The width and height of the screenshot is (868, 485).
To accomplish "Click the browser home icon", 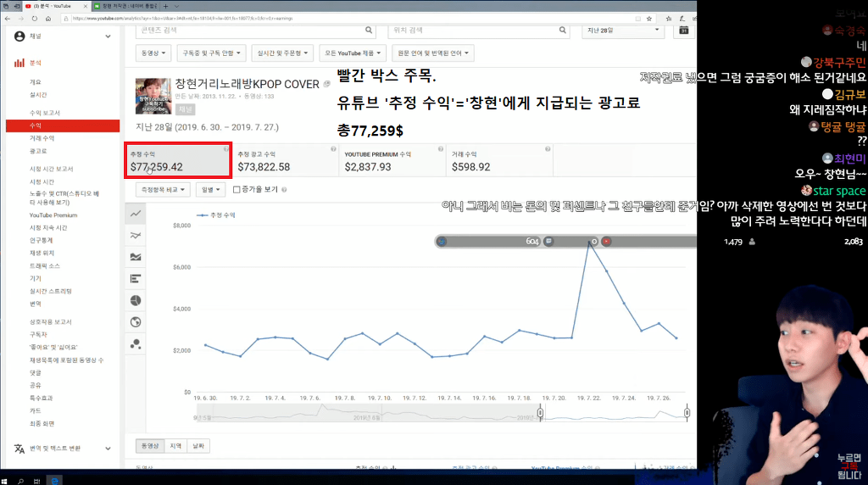I will pos(50,17).
